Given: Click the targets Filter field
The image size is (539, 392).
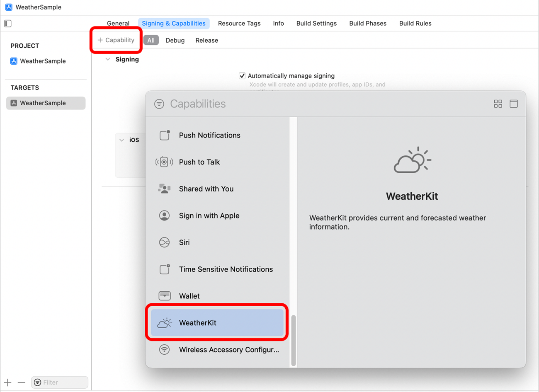Looking at the screenshot, I should coord(60,382).
